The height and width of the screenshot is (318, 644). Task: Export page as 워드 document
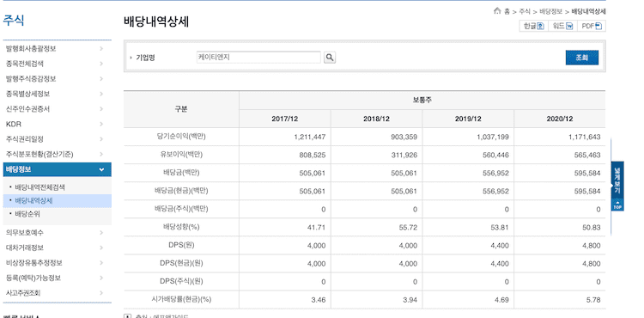pyautogui.click(x=562, y=26)
